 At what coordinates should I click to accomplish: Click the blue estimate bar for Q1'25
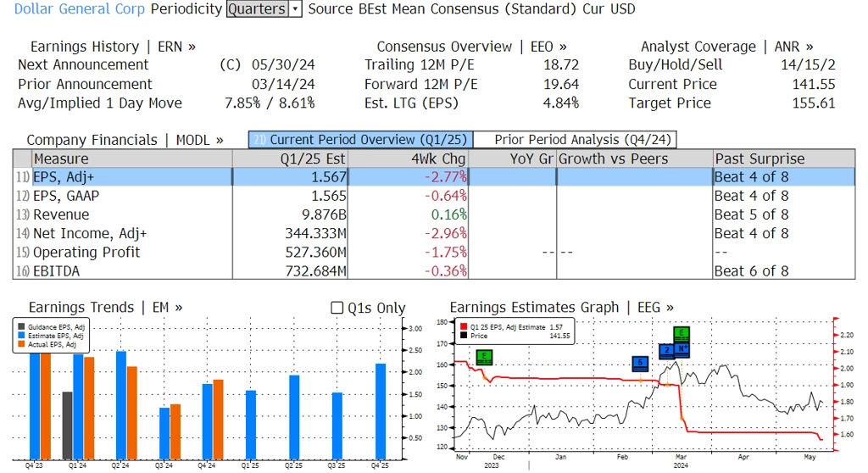point(251,425)
